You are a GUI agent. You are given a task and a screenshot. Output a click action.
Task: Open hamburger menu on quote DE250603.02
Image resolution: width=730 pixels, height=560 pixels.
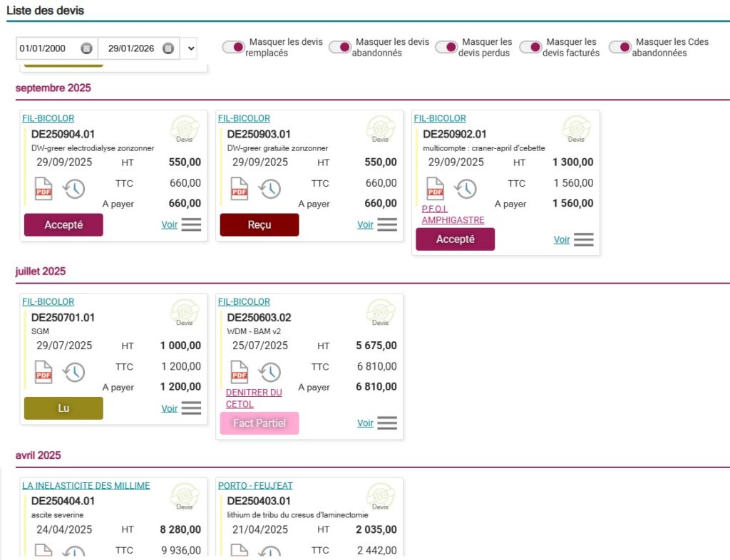coord(387,423)
